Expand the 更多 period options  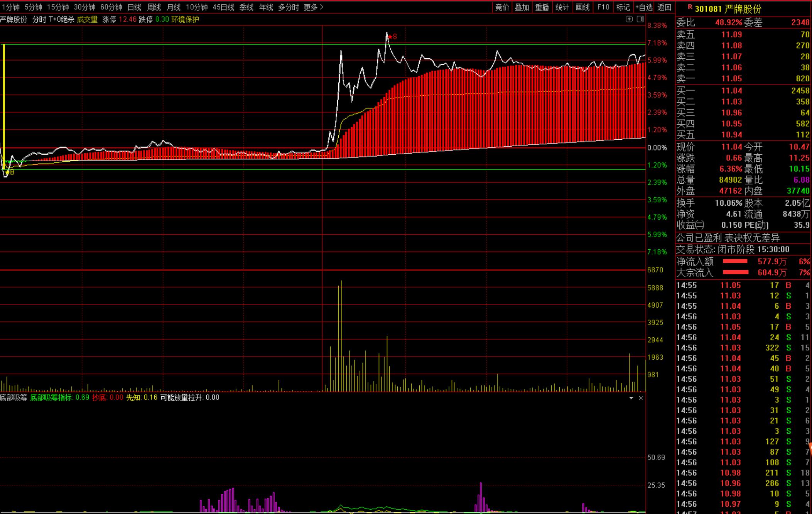[x=313, y=7]
